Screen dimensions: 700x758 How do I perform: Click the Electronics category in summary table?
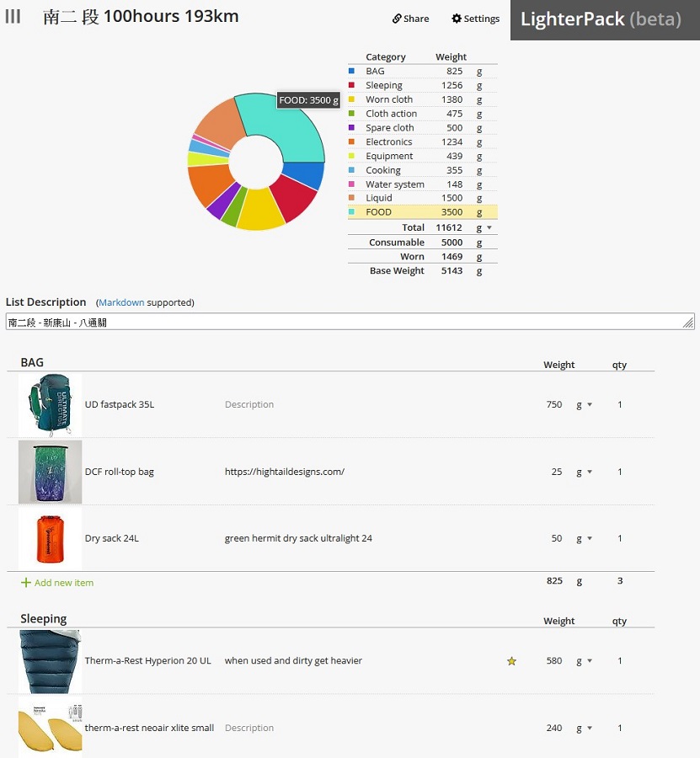click(x=388, y=141)
